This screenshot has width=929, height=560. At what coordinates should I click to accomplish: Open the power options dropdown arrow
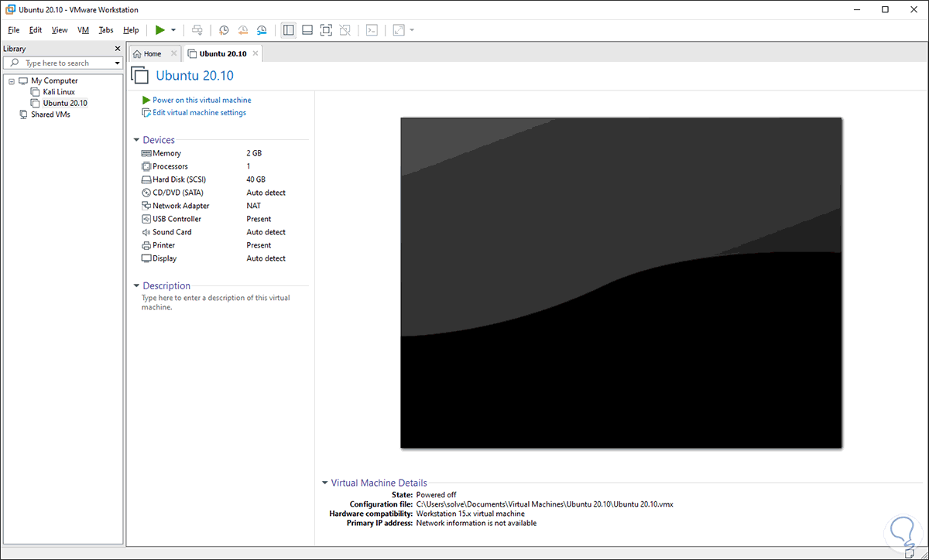click(x=173, y=30)
